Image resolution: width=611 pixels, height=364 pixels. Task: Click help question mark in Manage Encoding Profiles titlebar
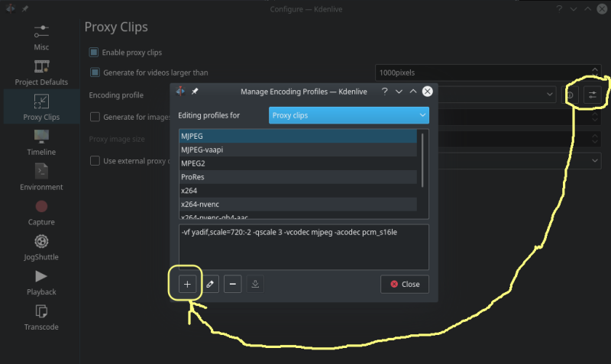[x=385, y=91]
